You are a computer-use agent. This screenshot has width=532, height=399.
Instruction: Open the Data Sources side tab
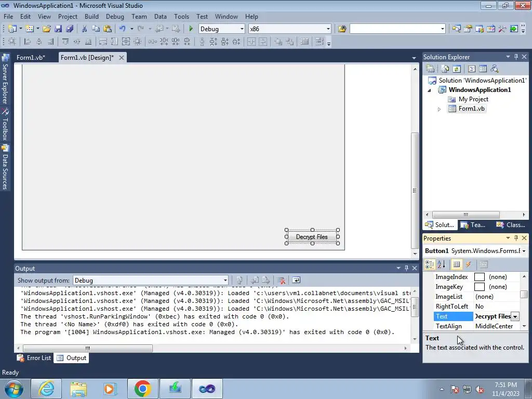(x=5, y=167)
